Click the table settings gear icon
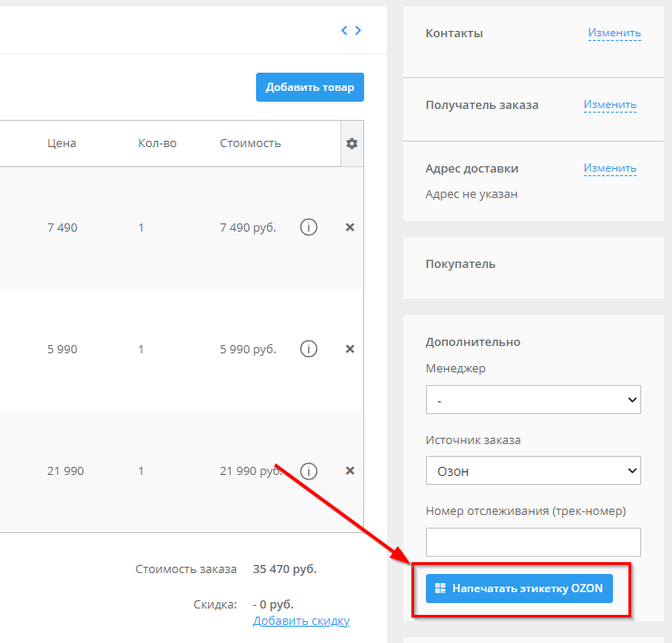This screenshot has width=672, height=643. pos(351,143)
